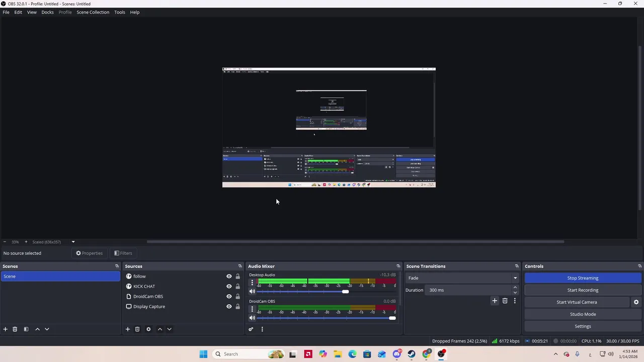Mute the DroidCam OBS audio speaker icon
Screen dimensions: 644x362
(252, 318)
